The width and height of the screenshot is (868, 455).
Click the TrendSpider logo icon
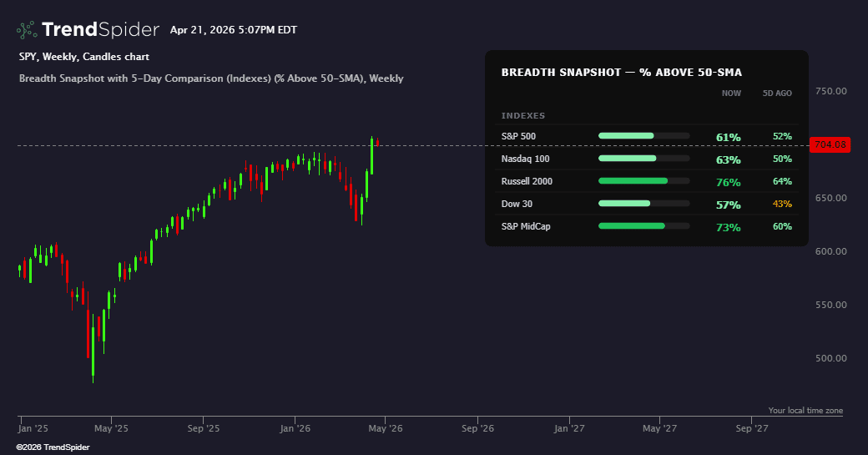click(x=27, y=30)
